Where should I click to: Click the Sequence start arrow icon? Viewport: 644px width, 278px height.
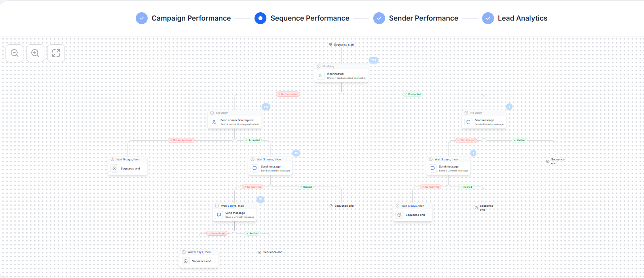[331, 44]
